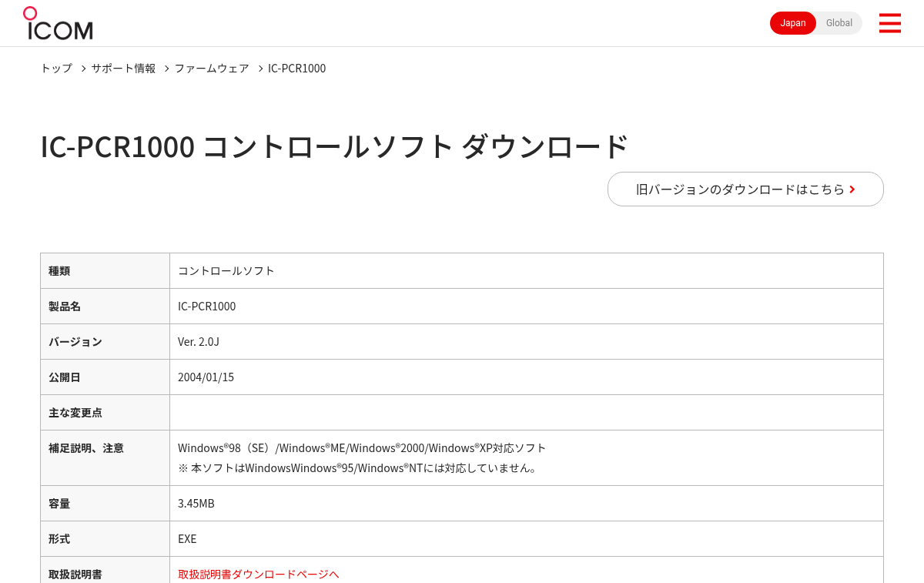
Task: Open 取扱説明書ダウンロードページへ link
Action: point(259,574)
